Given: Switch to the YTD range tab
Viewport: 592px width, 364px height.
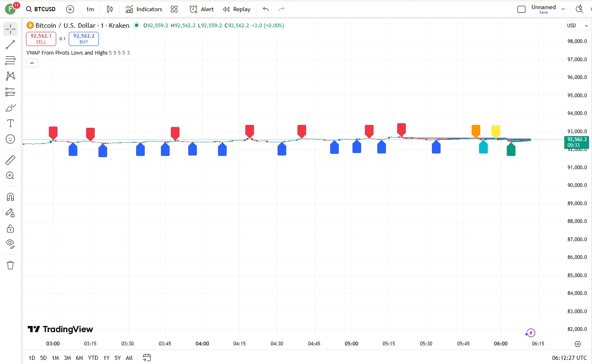Looking at the screenshot, I should coord(93,358).
